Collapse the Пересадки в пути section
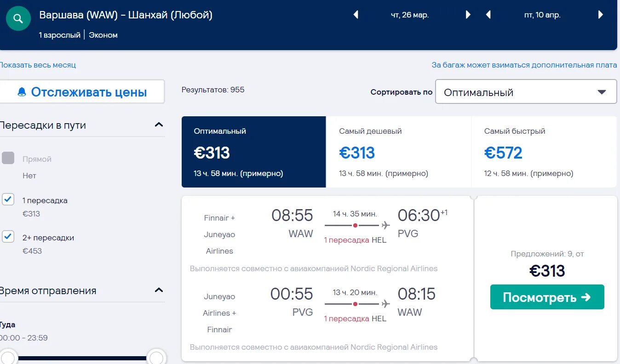The height and width of the screenshot is (364, 620). (159, 125)
